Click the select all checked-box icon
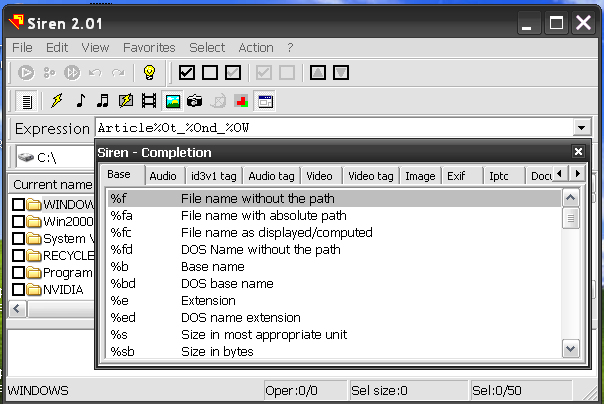The width and height of the screenshot is (604, 404). [x=187, y=72]
